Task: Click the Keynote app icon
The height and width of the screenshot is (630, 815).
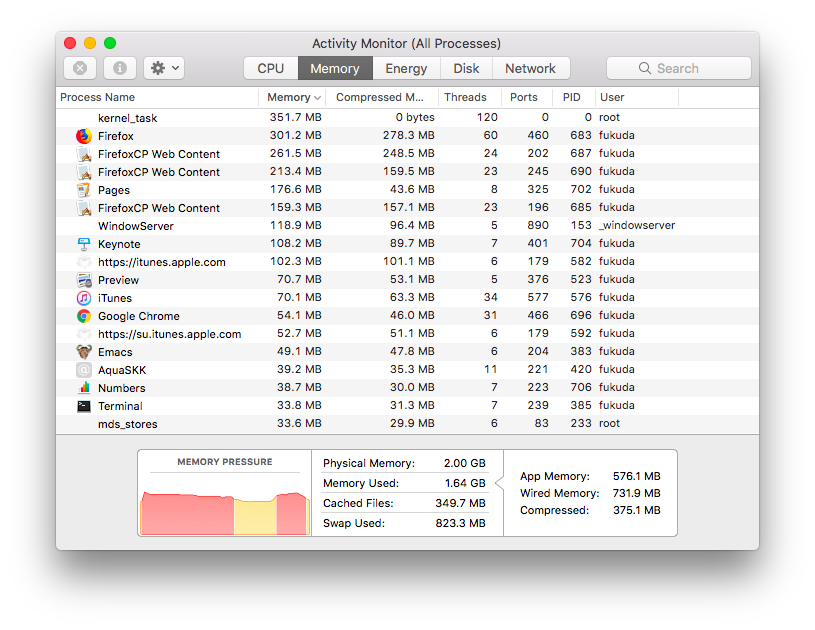Action: 84,244
